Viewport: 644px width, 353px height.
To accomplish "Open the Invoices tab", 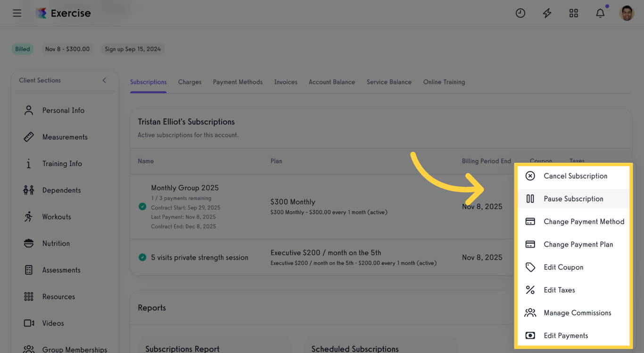I will [286, 82].
